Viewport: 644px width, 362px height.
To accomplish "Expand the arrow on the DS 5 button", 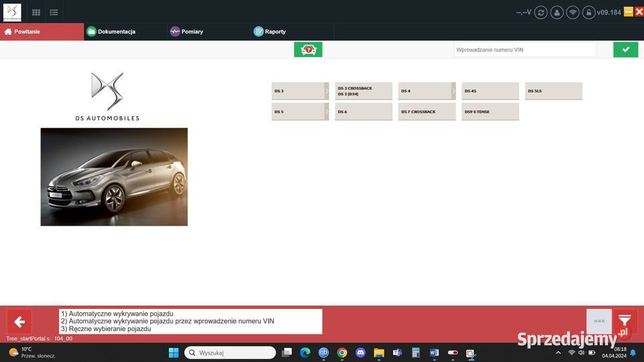I will tap(327, 111).
